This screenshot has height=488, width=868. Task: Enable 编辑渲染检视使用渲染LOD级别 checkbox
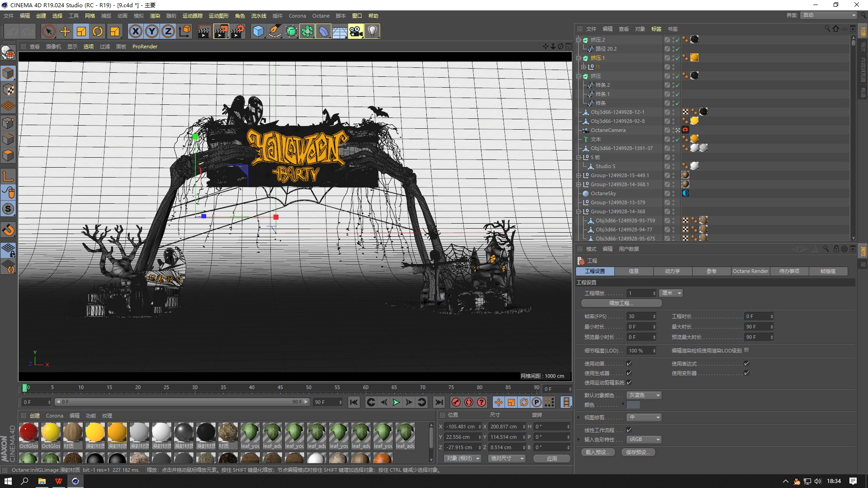[746, 350]
